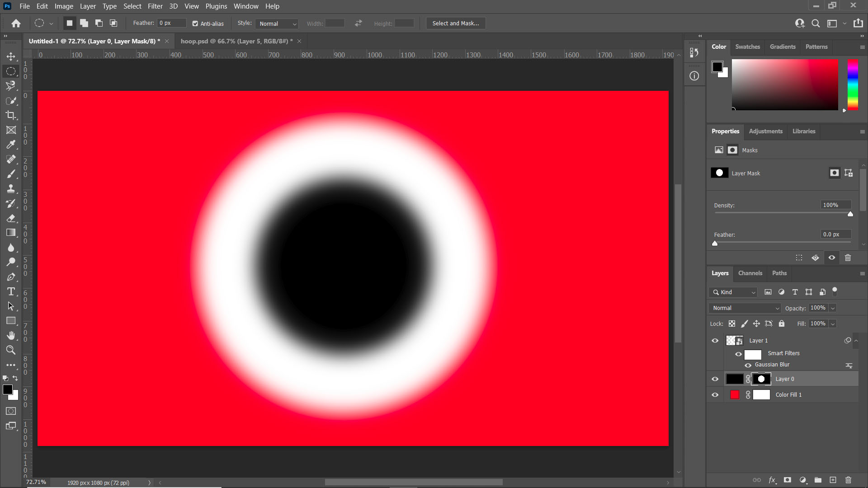Select the Move tool
This screenshot has width=868, height=488.
tap(11, 56)
